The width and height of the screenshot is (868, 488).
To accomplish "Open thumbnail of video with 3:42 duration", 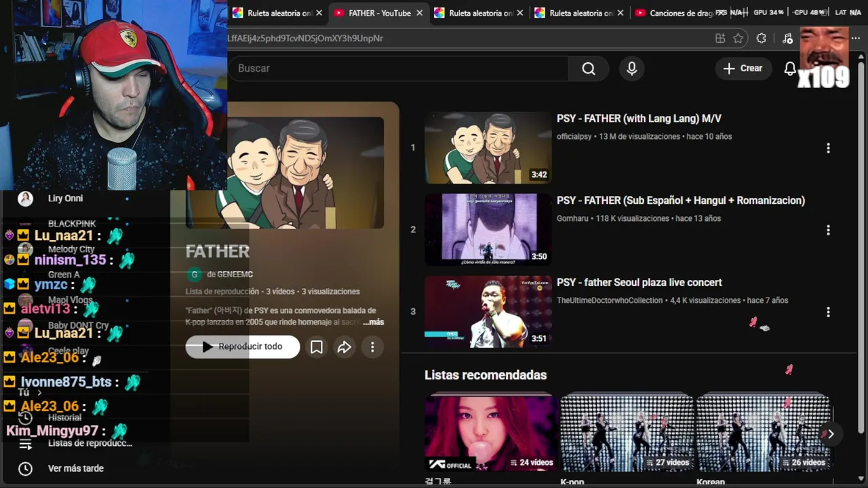I will pyautogui.click(x=488, y=148).
